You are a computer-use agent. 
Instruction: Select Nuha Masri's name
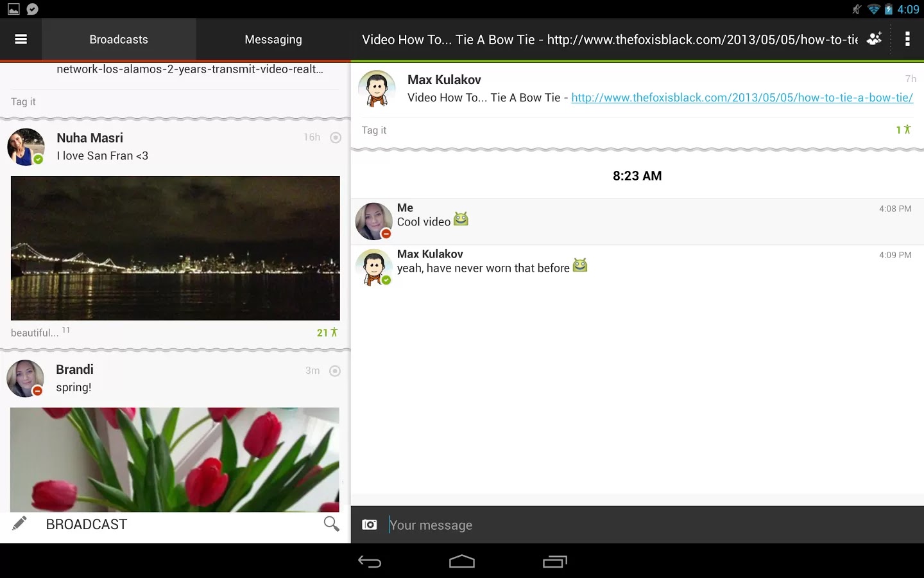(x=90, y=138)
